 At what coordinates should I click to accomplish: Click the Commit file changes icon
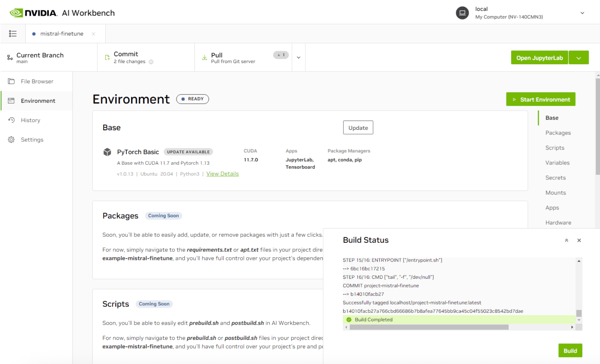point(107,57)
